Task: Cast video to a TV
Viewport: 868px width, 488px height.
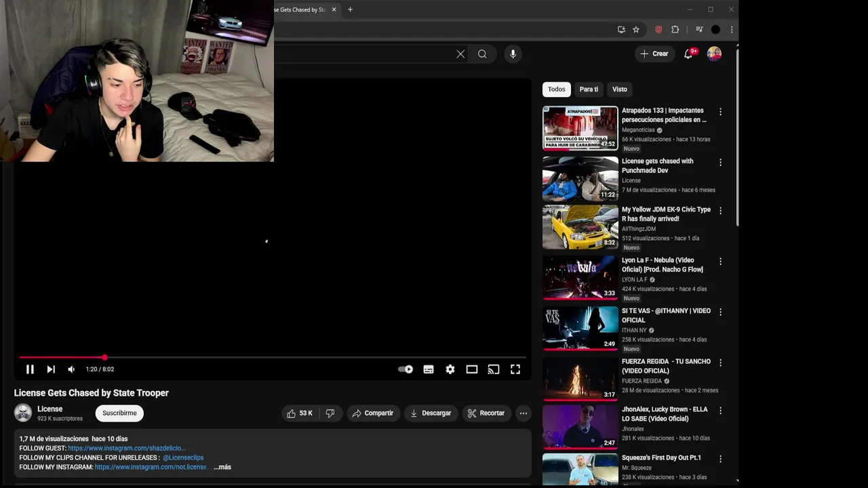Action: tap(494, 369)
